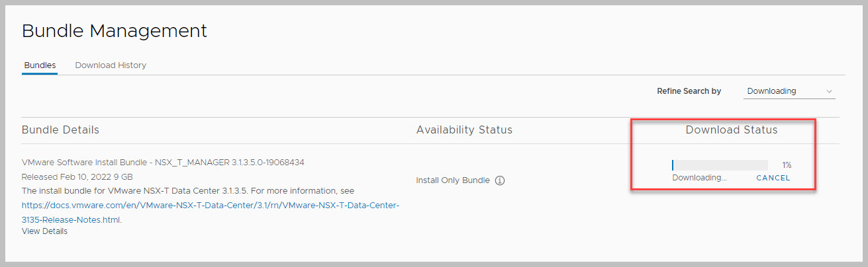This screenshot has width=868, height=267.
Task: Click the Availability Status column header
Action: point(464,130)
